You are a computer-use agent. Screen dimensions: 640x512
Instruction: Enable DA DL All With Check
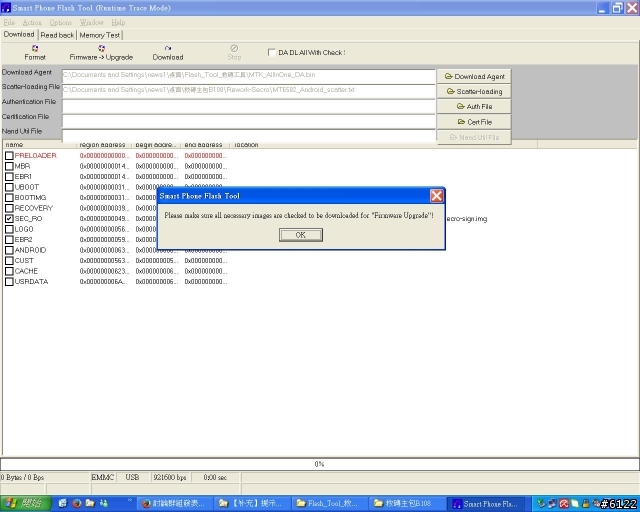[x=273, y=53]
